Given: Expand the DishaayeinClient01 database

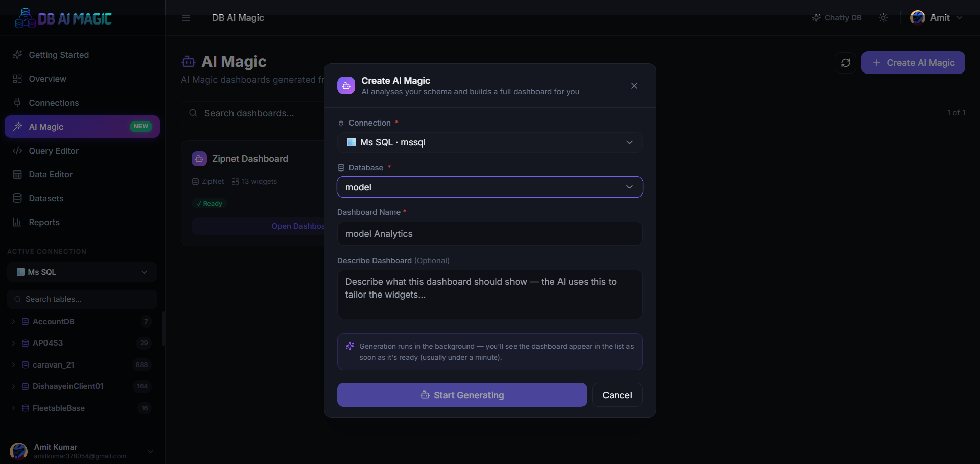Looking at the screenshot, I should pyautogui.click(x=13, y=386).
